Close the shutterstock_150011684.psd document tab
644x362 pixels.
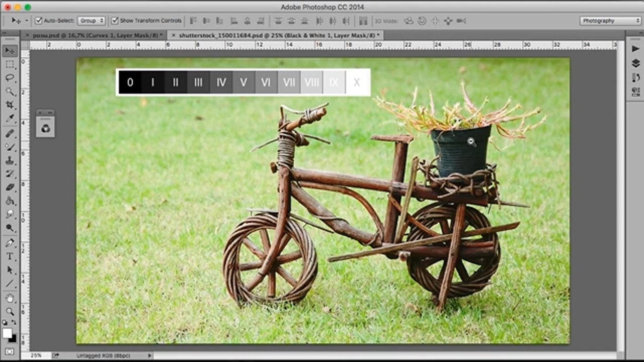point(174,35)
